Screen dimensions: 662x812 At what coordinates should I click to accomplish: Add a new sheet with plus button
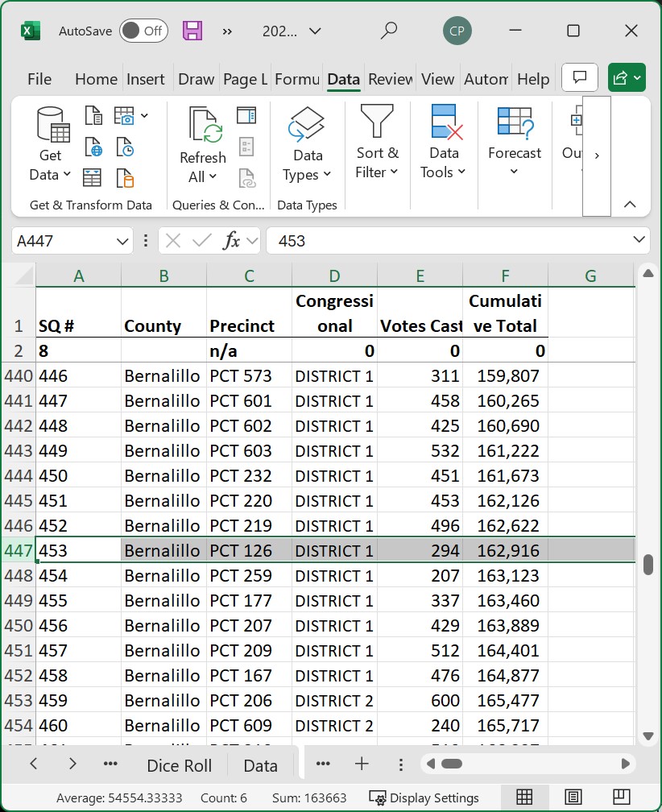pos(362,764)
